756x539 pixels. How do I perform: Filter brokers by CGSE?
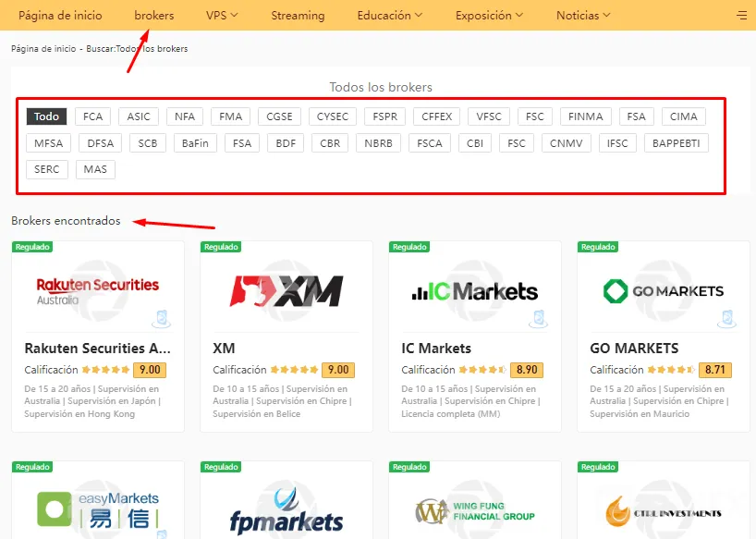click(280, 116)
